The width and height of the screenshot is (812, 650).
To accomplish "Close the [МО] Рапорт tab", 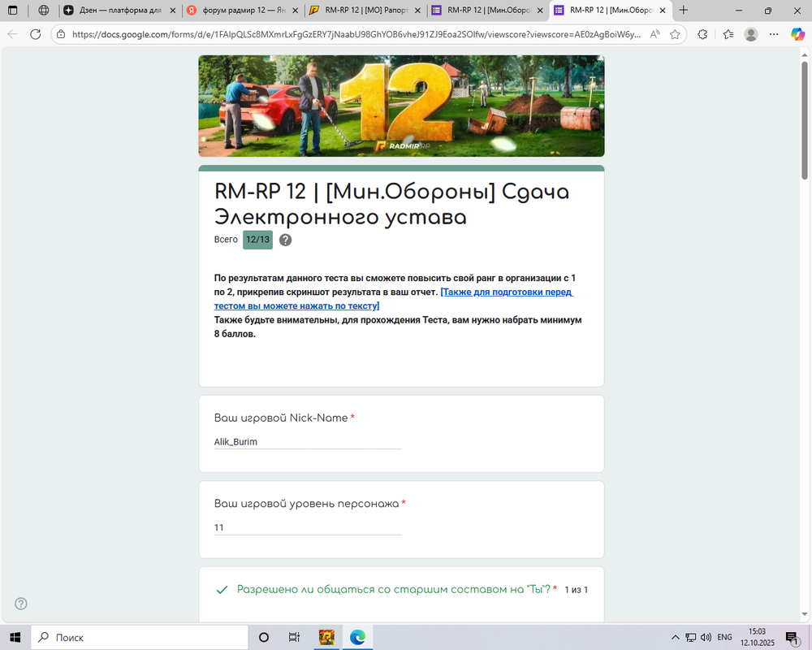I will [x=417, y=11].
